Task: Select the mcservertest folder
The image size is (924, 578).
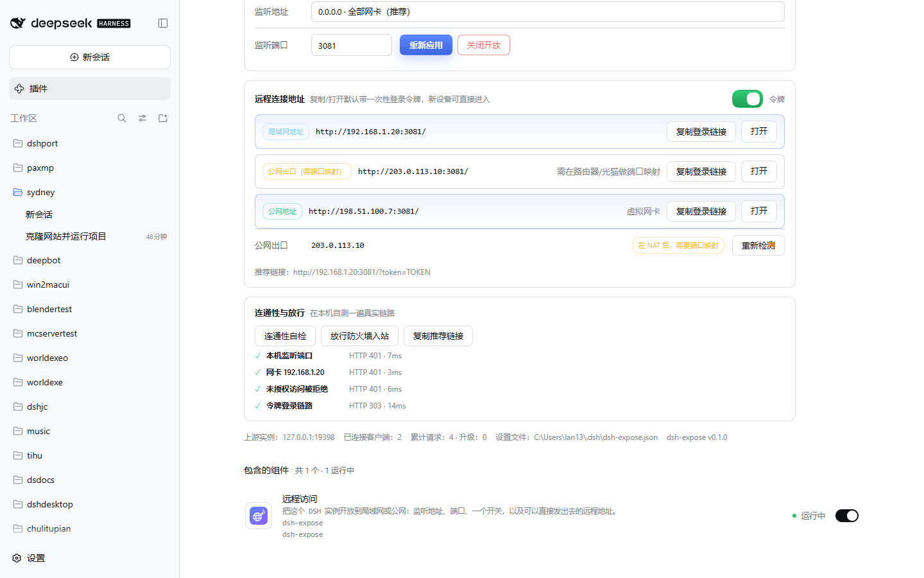Action: pyautogui.click(x=90, y=333)
